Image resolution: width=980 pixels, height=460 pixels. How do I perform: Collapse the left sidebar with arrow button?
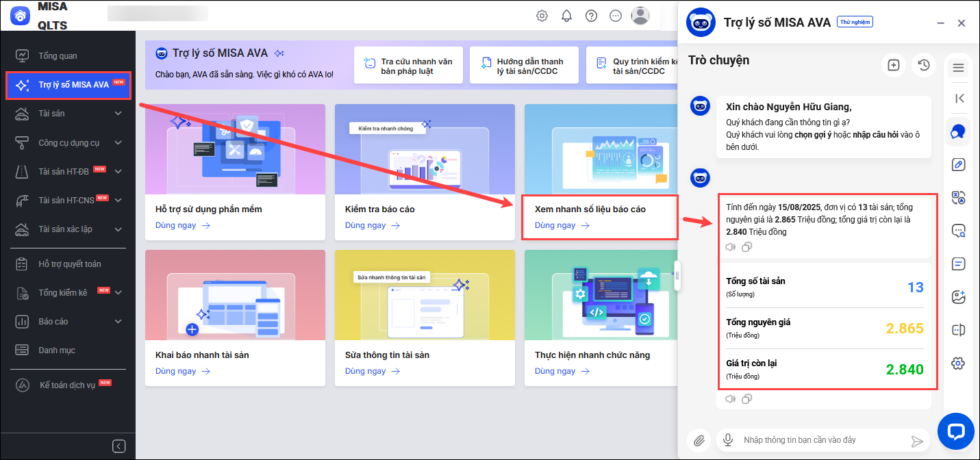pyautogui.click(x=118, y=446)
